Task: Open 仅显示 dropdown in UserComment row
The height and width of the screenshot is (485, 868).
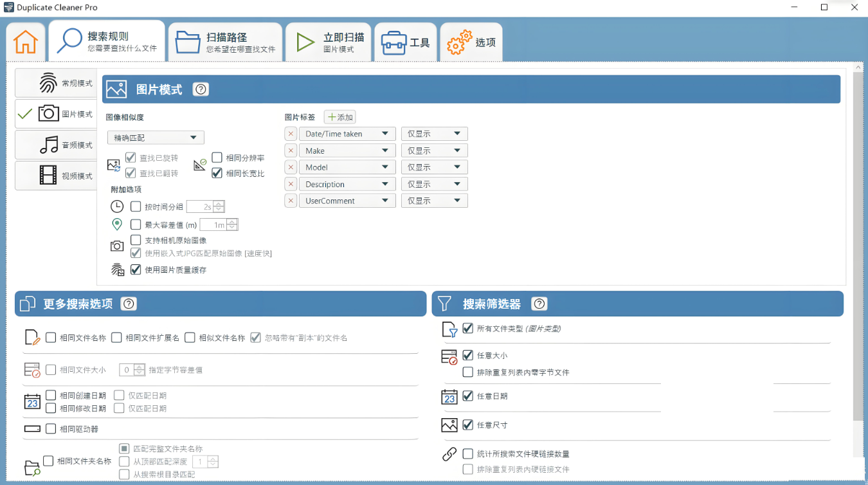Action: pos(434,201)
